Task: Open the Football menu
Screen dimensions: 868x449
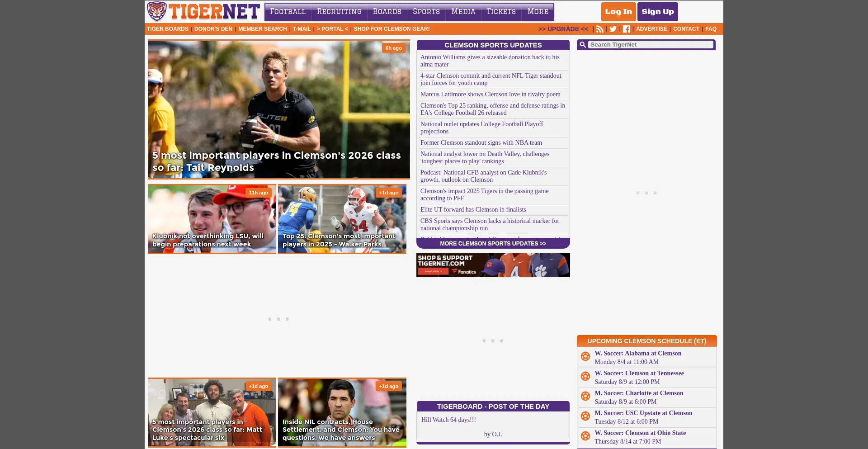Action: [x=288, y=12]
